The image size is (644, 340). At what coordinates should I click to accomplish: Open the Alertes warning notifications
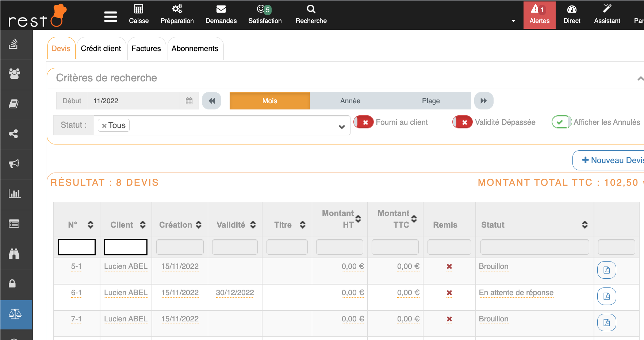click(x=539, y=15)
